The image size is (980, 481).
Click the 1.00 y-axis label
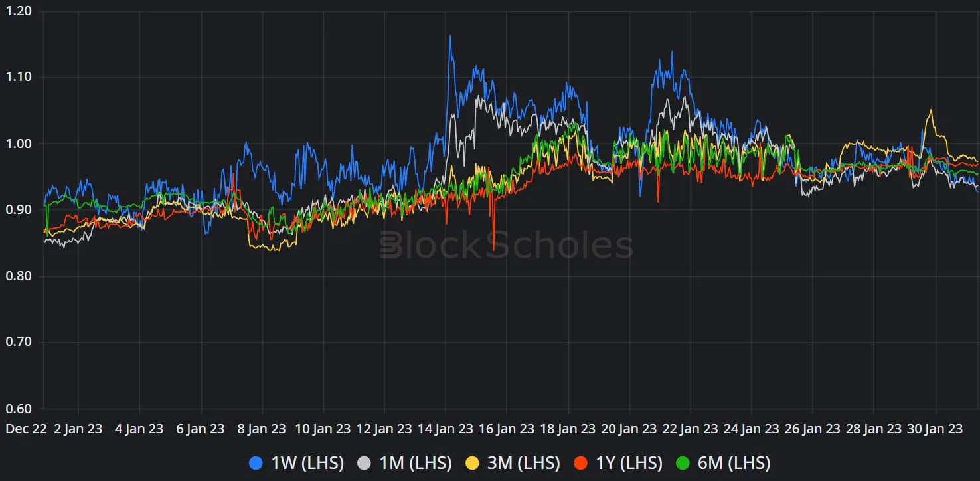(18, 144)
